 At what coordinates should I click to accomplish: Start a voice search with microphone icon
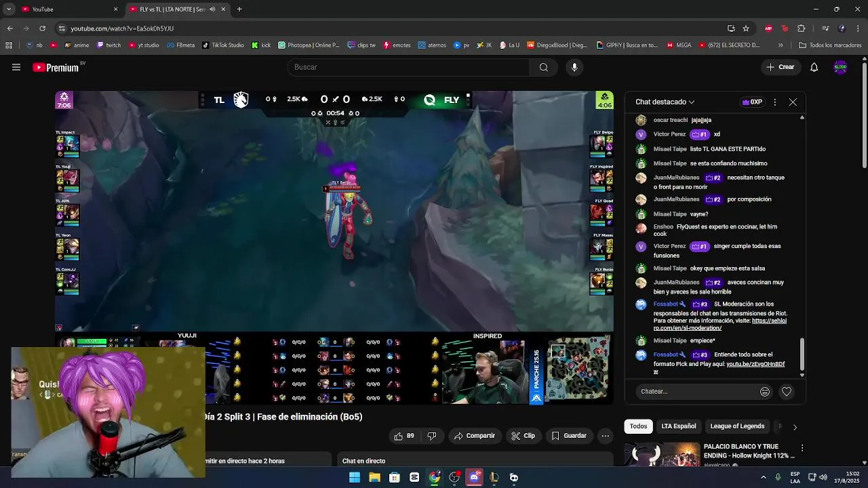click(x=574, y=67)
